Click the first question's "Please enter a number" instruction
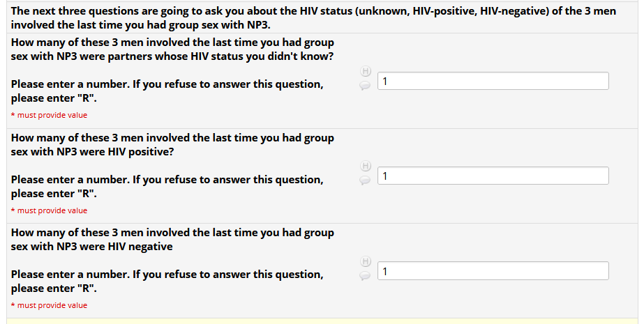644x324 pixels. (x=167, y=84)
